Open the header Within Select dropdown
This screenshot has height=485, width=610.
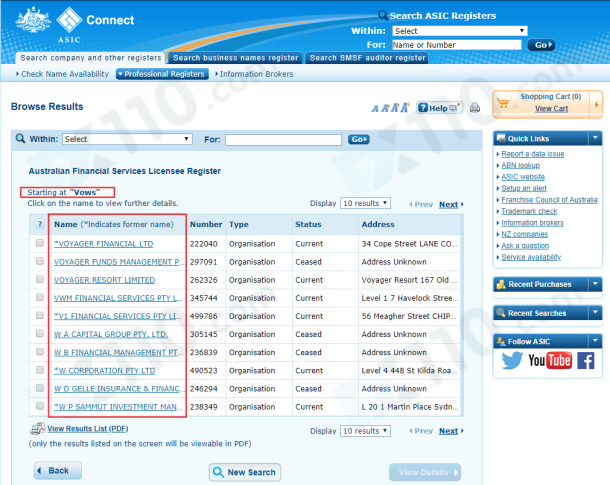tap(459, 31)
